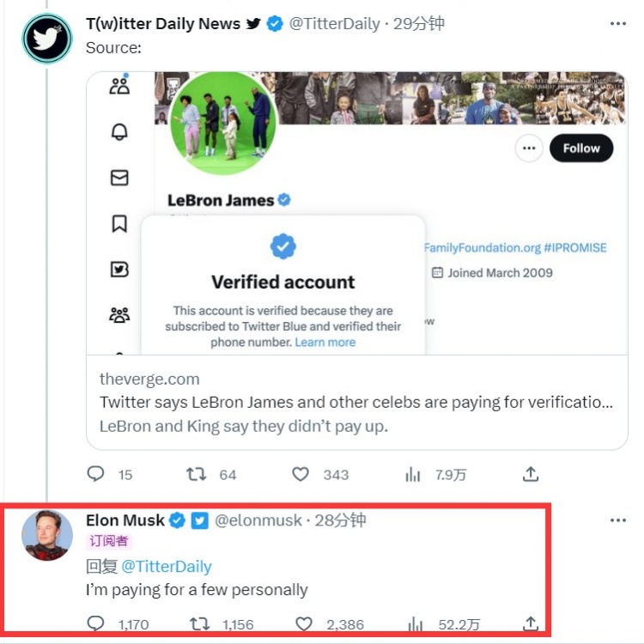Click the Elon Musk display name
Screen dimensions: 644x644
point(125,520)
